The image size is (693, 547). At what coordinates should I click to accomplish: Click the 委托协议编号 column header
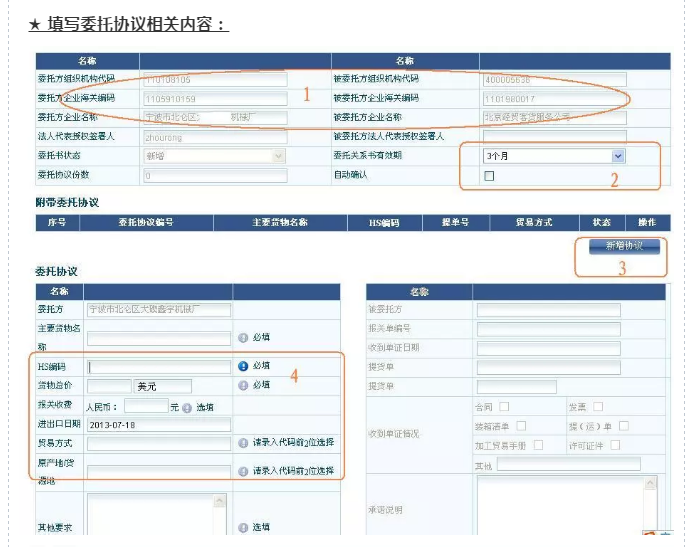point(146,223)
